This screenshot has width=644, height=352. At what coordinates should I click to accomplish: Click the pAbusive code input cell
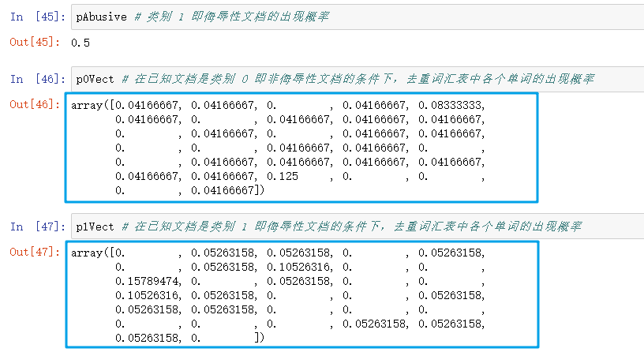click(358, 17)
